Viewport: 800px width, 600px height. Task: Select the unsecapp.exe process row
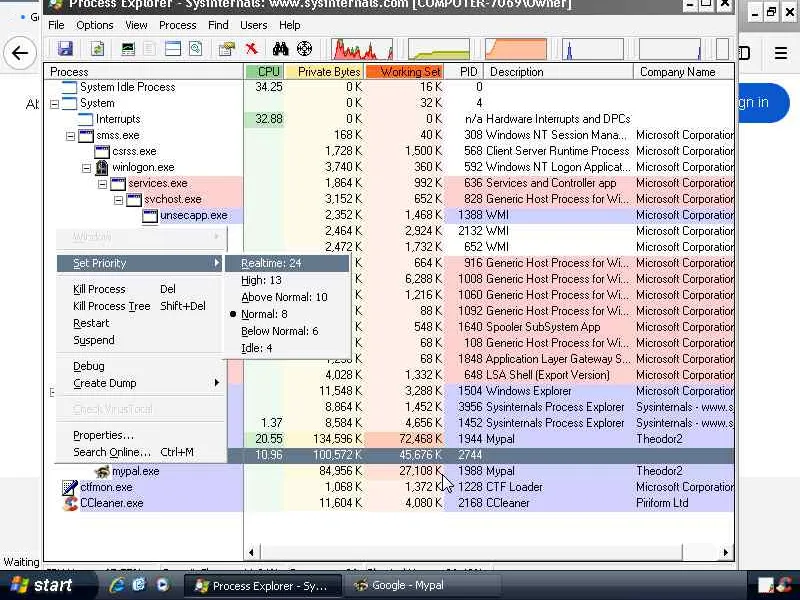[x=389, y=216]
